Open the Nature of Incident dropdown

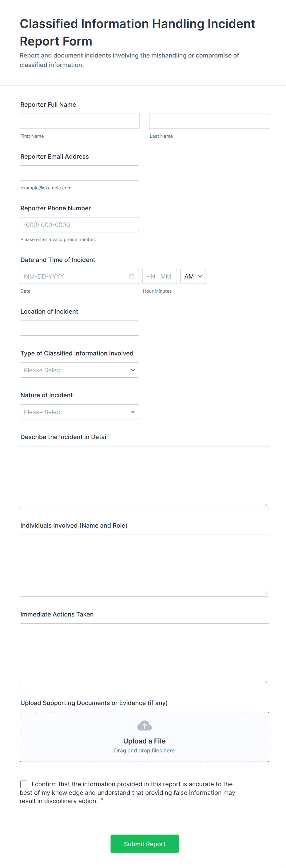click(79, 412)
